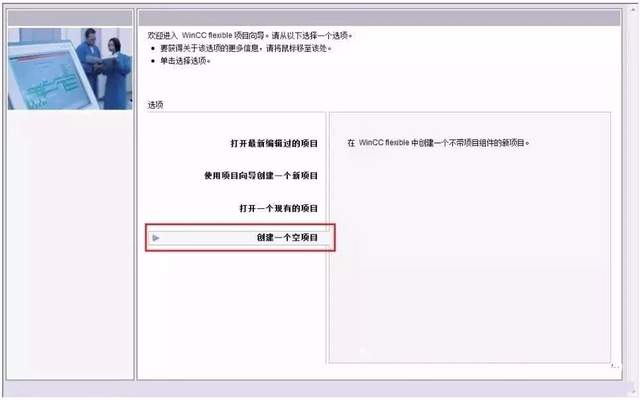Select 打开最新编辑过的项目 option

274,143
